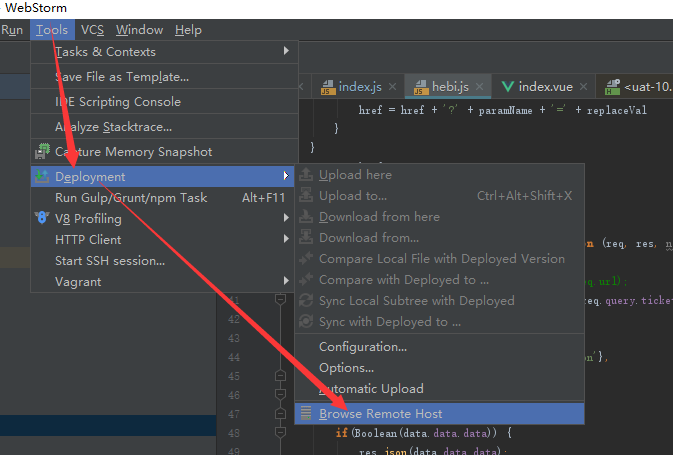Collapse code fold at line 45
The height and width of the screenshot is (455, 673).
[280, 376]
